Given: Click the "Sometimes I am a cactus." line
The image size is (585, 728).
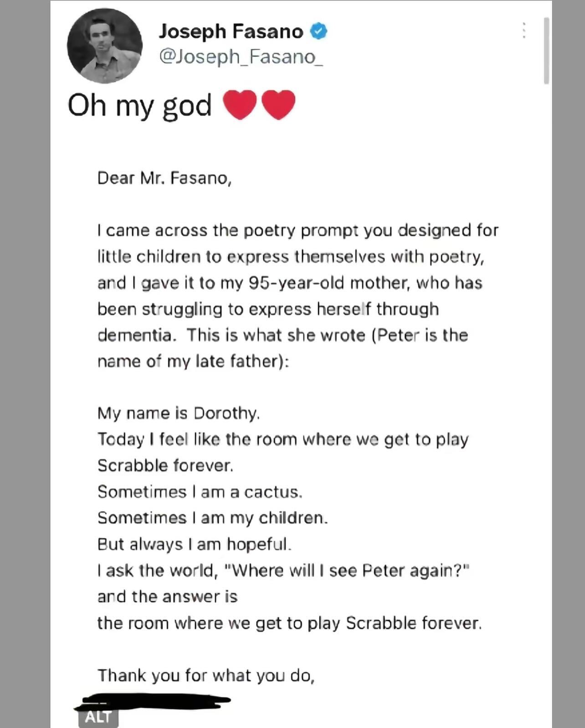Looking at the screenshot, I should pyautogui.click(x=200, y=492).
